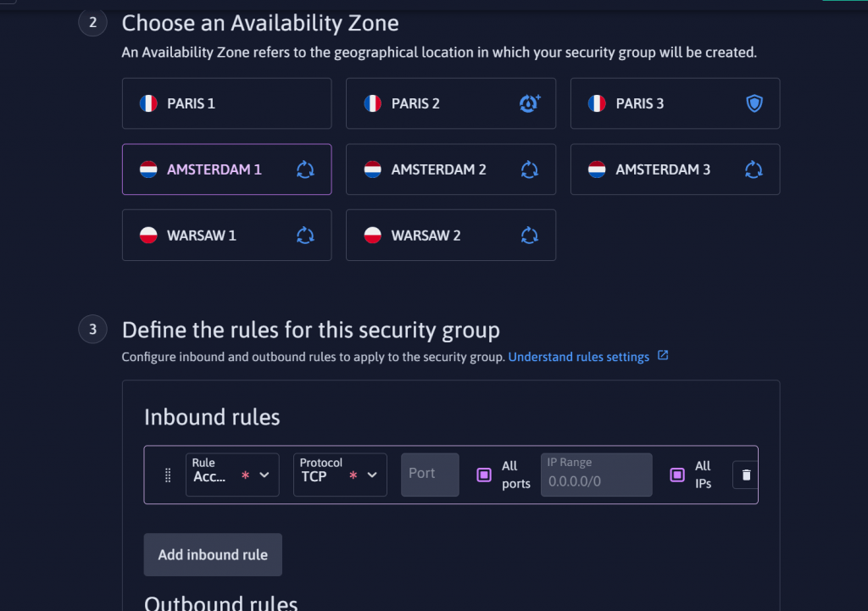
Task: Click the recycle arrows icon on AMSTERDAM 3
Action: point(754,169)
